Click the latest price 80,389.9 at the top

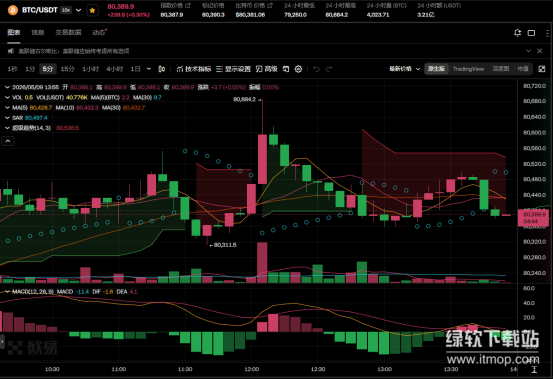(121, 7)
